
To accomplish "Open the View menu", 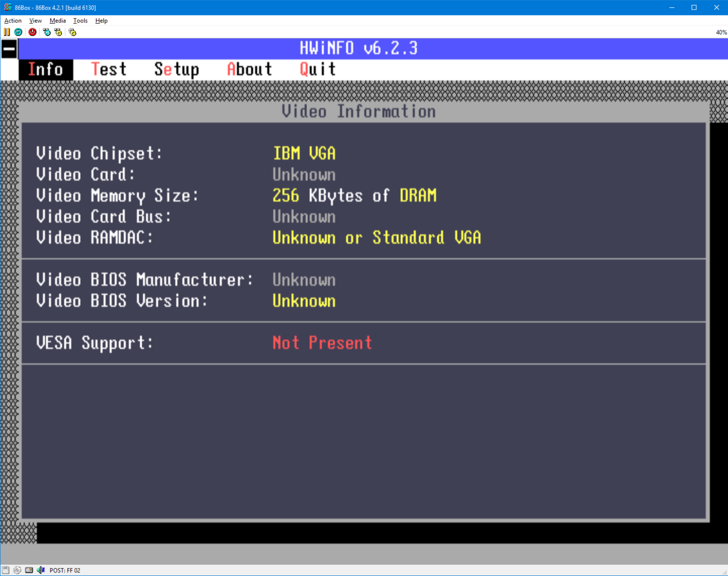I will pyautogui.click(x=36, y=21).
